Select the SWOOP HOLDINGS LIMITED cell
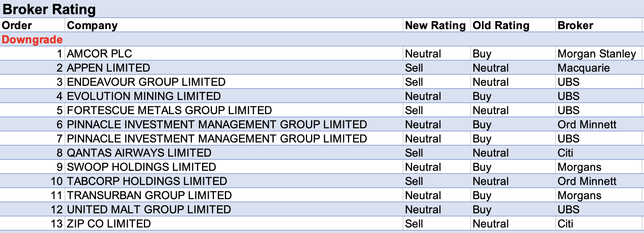The width and height of the screenshot is (644, 233). [x=142, y=167]
